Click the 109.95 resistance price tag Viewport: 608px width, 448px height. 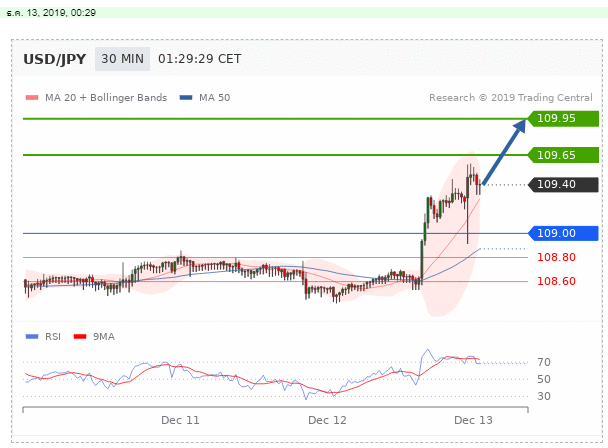[563, 118]
